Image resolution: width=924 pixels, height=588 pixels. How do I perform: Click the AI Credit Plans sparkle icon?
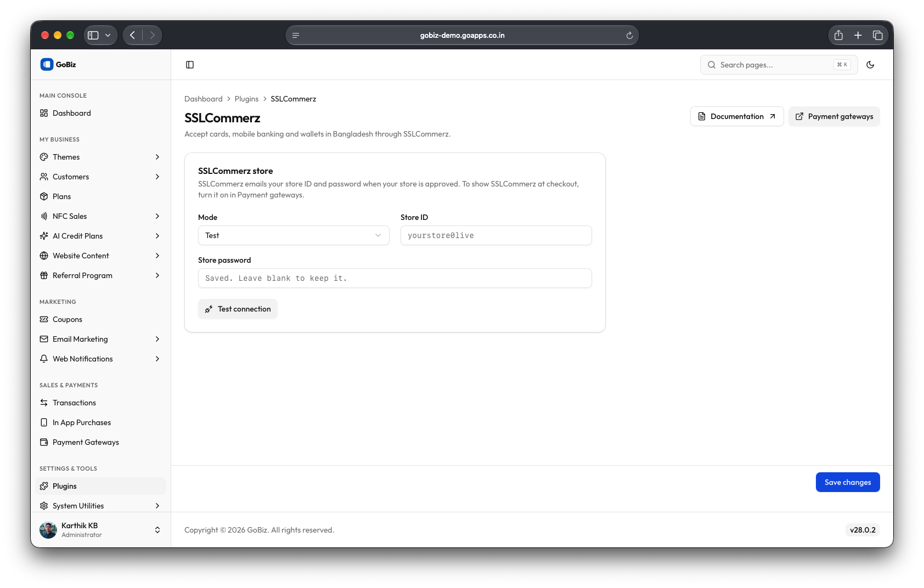pyautogui.click(x=44, y=236)
